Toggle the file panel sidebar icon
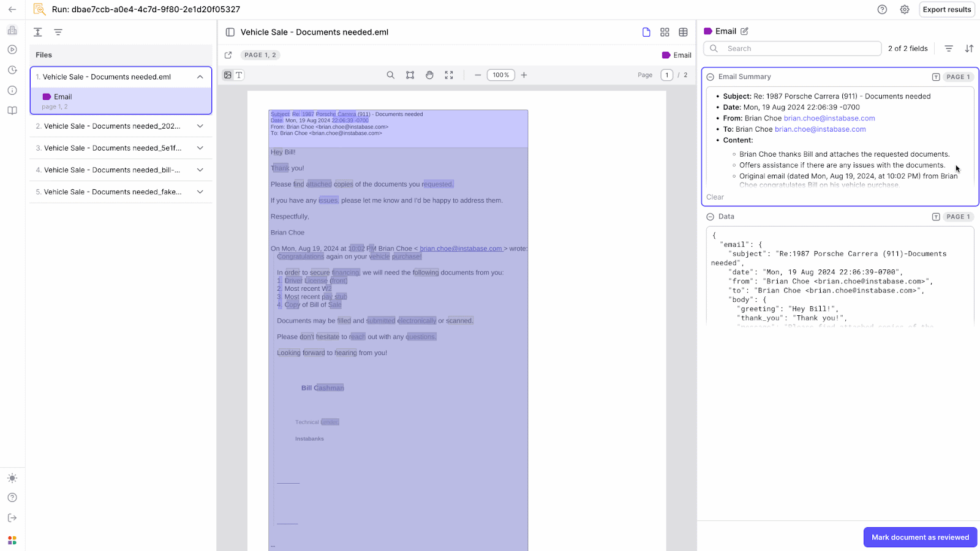The width and height of the screenshot is (980, 551). point(230,32)
